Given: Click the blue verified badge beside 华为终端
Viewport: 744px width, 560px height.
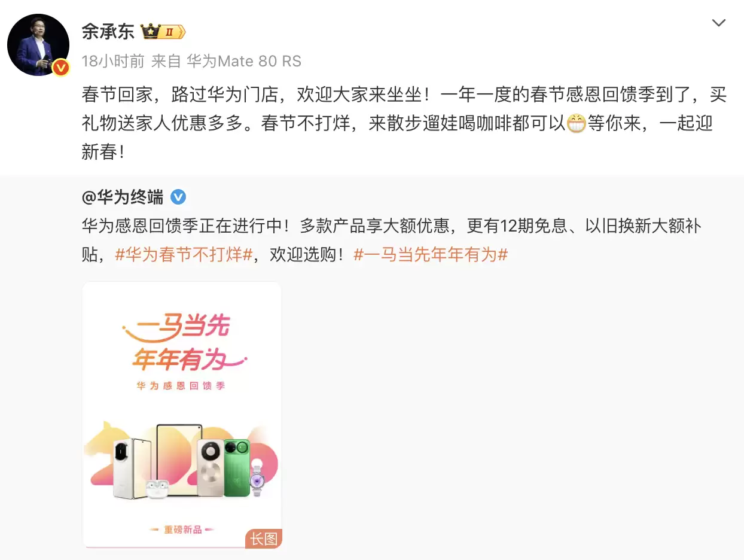Looking at the screenshot, I should (x=178, y=196).
